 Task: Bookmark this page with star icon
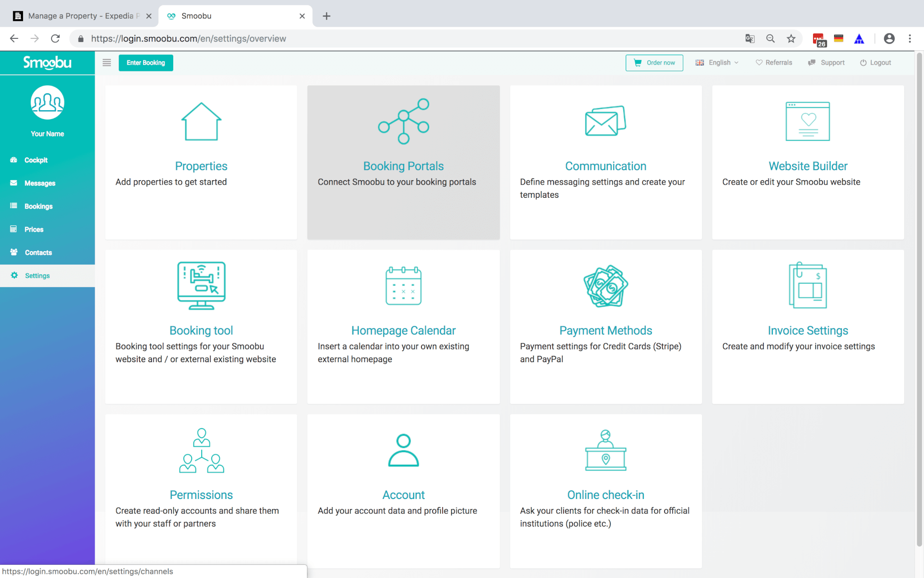[x=791, y=39]
